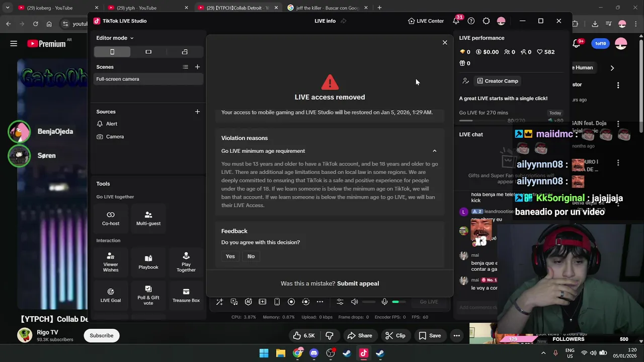The image size is (644, 362).
Task: Open the notifications bell in TikTok LIVE Studio
Action: pyautogui.click(x=456, y=21)
